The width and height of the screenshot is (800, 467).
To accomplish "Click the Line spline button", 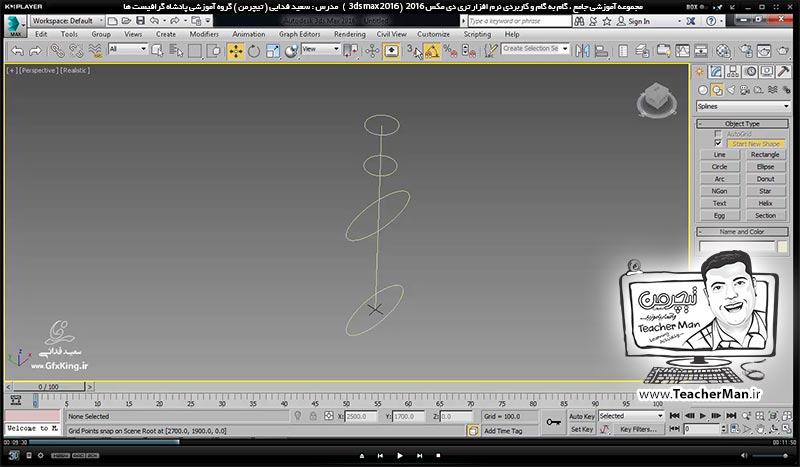I will (x=719, y=155).
